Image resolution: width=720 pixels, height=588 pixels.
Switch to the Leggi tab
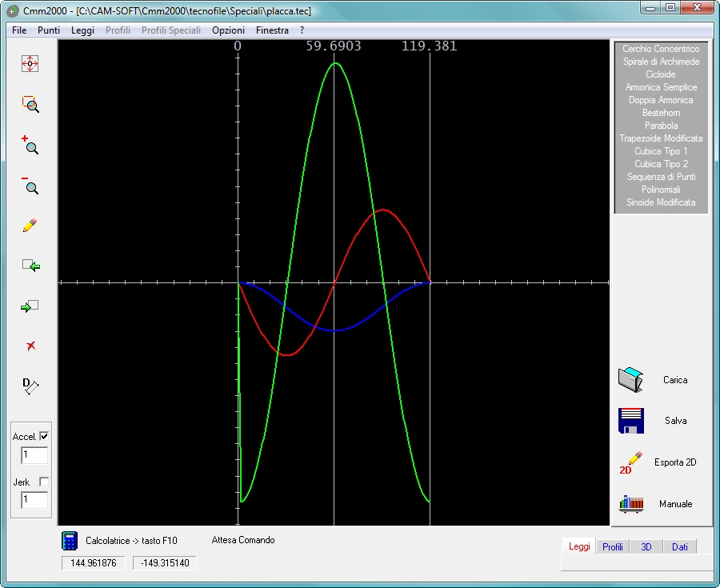point(579,546)
